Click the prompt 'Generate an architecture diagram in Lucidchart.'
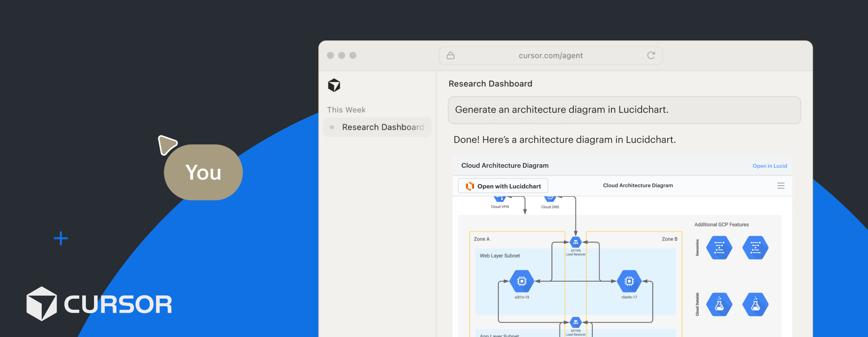This screenshot has height=337, width=868. click(x=624, y=110)
